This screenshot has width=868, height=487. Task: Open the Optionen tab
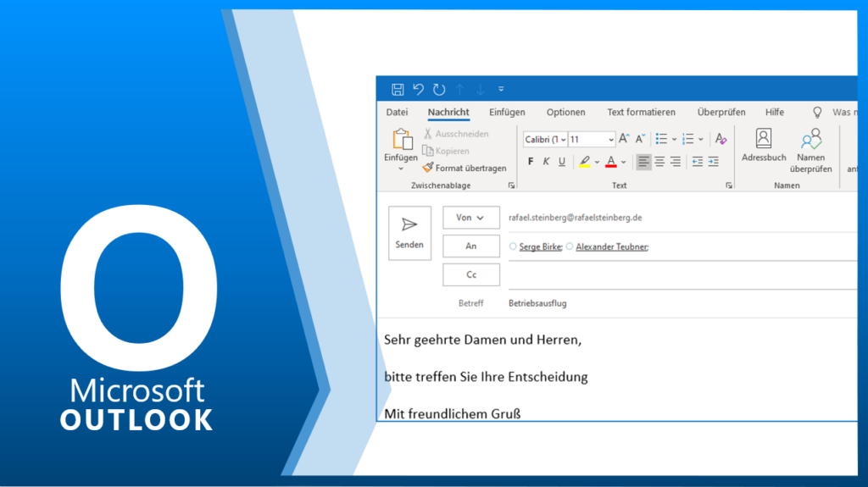[x=565, y=112]
